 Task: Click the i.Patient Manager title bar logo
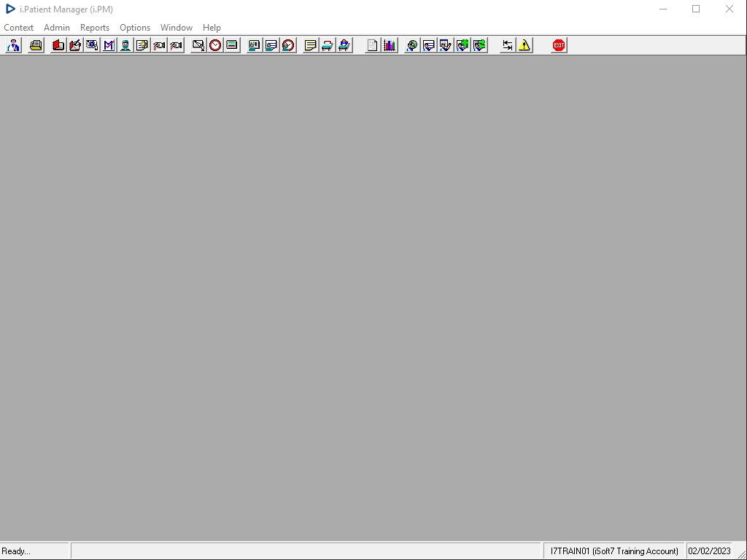point(10,9)
